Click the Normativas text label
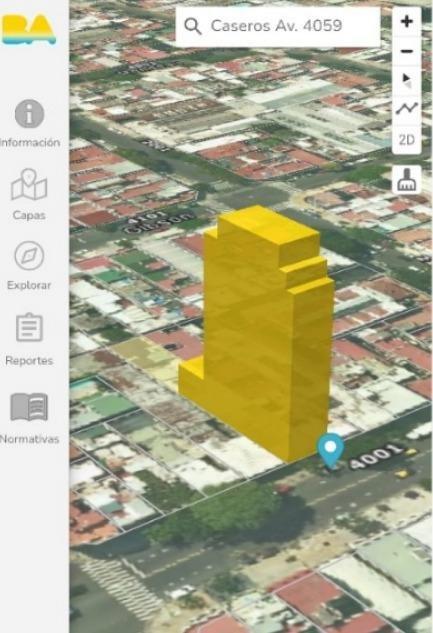 pos(29,439)
